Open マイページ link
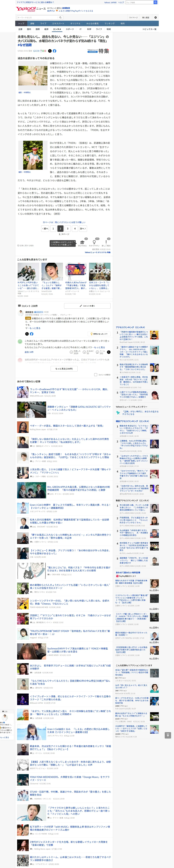 click(133, 18)
